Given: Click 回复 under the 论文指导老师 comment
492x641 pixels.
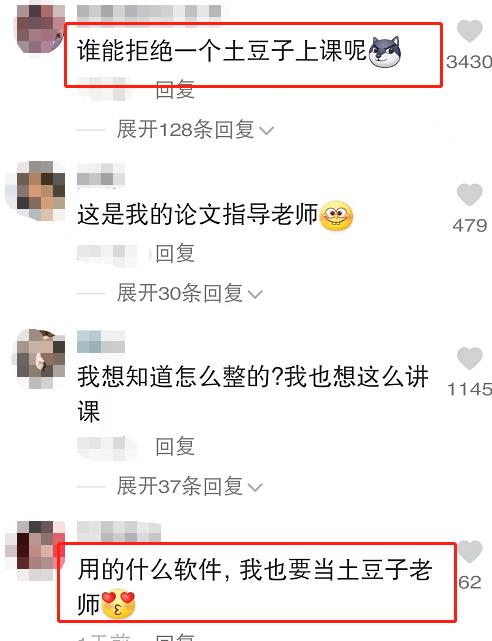Looking at the screenshot, I should tap(175, 253).
